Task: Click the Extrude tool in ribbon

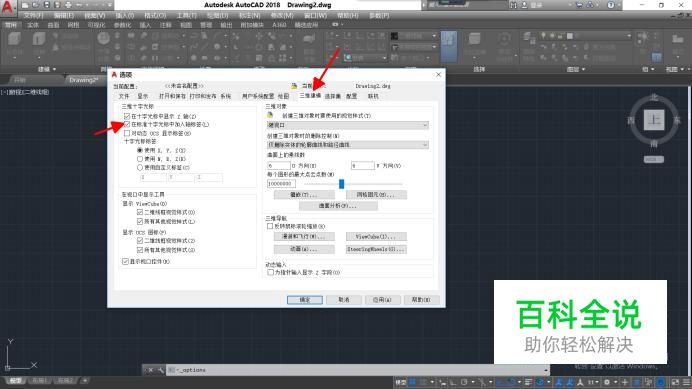Action: click(39, 39)
